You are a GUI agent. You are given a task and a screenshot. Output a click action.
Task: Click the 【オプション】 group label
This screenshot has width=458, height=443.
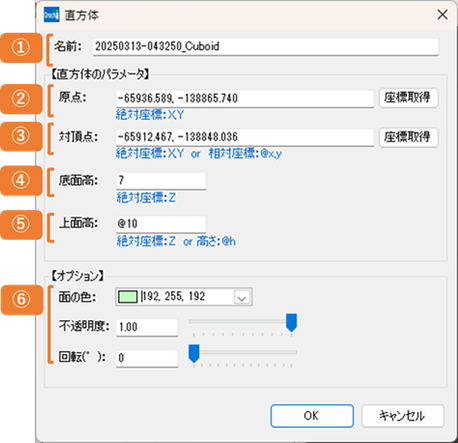point(77,276)
